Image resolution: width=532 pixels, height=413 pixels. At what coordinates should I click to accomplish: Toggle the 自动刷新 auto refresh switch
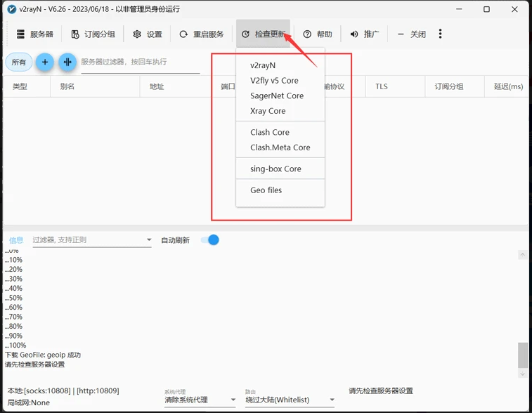coord(210,240)
